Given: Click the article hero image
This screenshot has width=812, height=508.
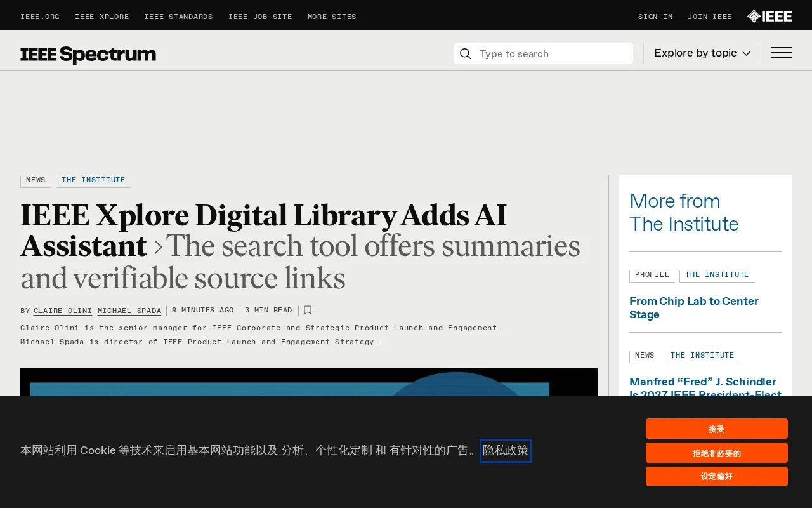Looking at the screenshot, I should point(309,382).
